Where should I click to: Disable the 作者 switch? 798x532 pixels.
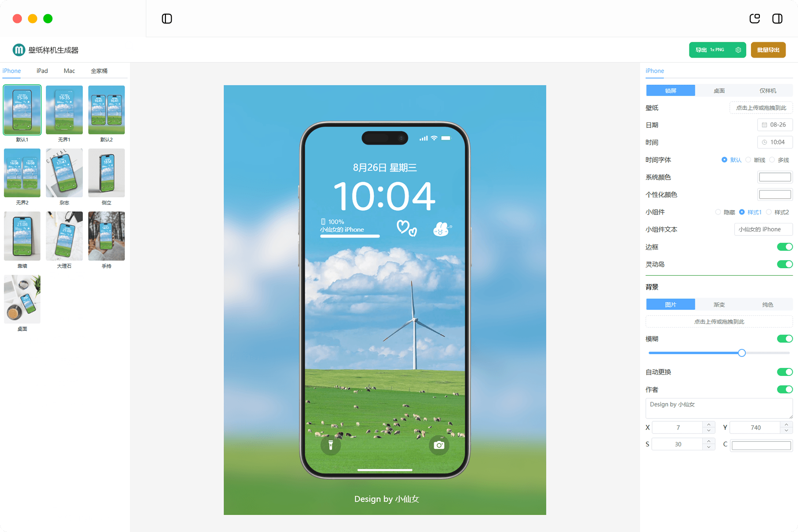click(x=785, y=389)
